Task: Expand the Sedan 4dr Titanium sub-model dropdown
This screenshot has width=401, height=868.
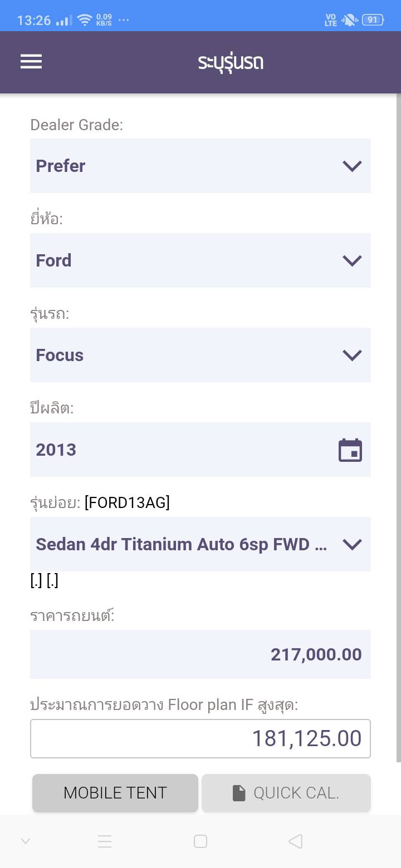Action: click(352, 544)
